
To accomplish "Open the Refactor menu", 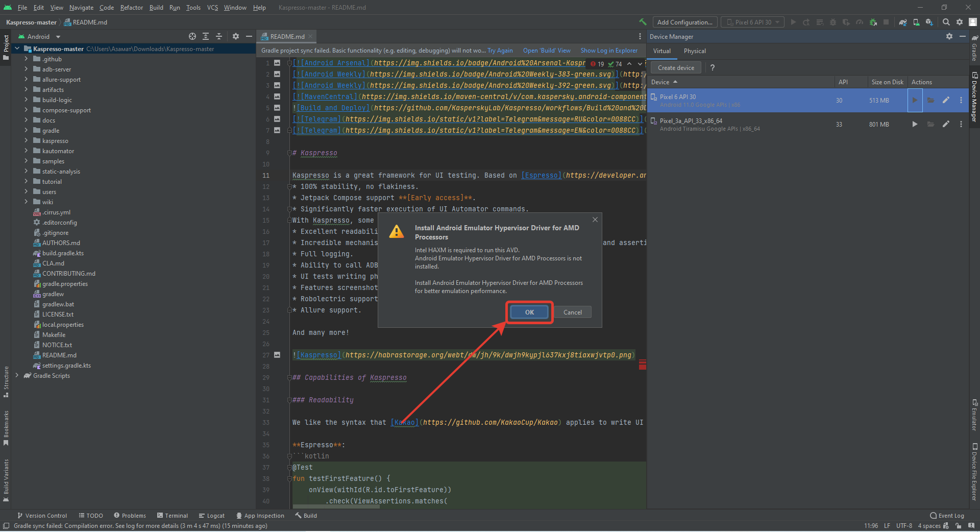I will [x=132, y=7].
